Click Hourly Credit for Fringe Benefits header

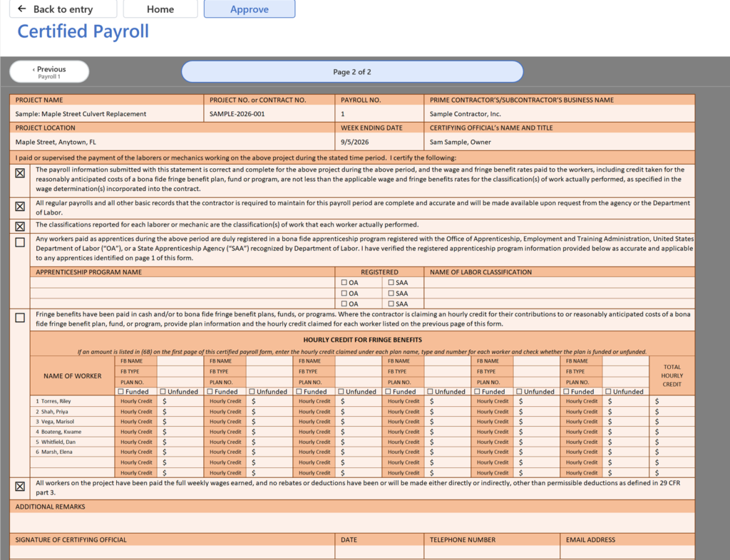[x=362, y=340]
